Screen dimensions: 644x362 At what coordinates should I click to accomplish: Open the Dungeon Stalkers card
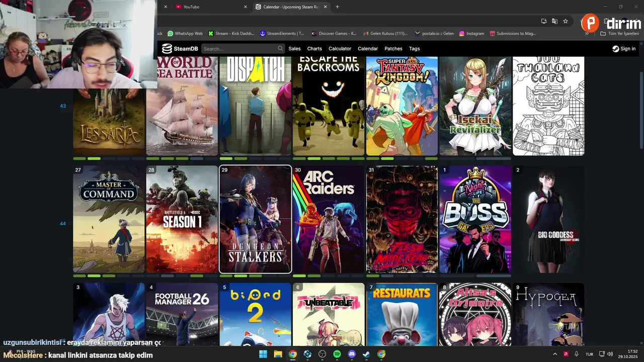point(255,219)
